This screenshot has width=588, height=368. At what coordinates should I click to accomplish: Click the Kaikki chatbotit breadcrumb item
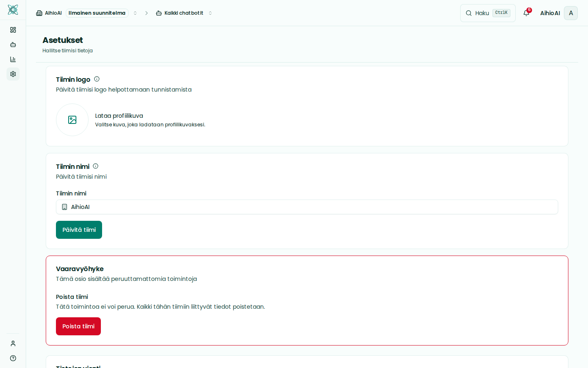click(x=180, y=13)
